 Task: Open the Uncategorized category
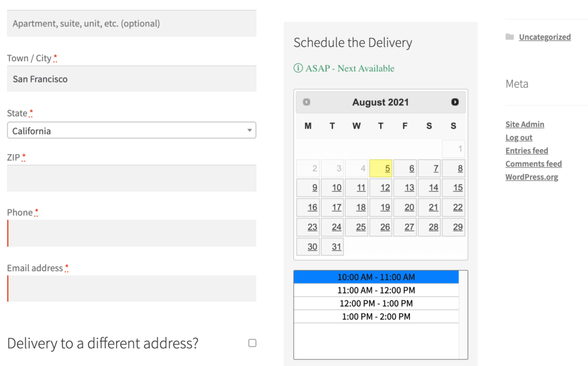[544, 36]
